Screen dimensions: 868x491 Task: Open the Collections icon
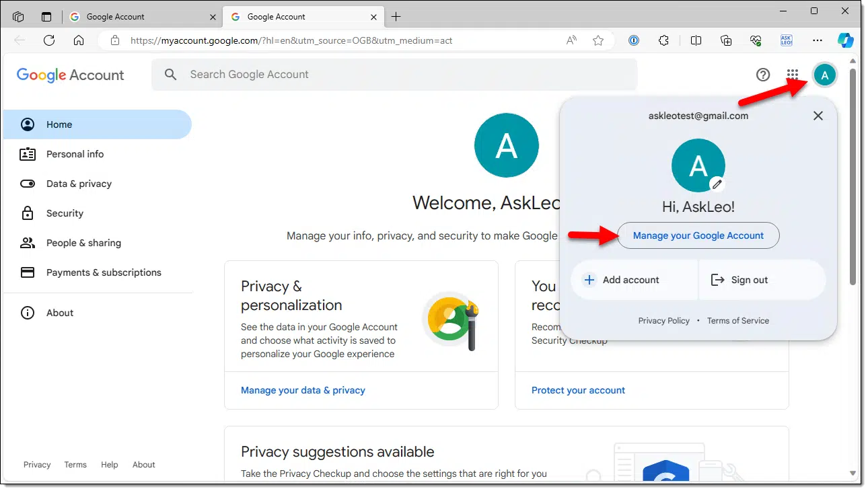726,40
